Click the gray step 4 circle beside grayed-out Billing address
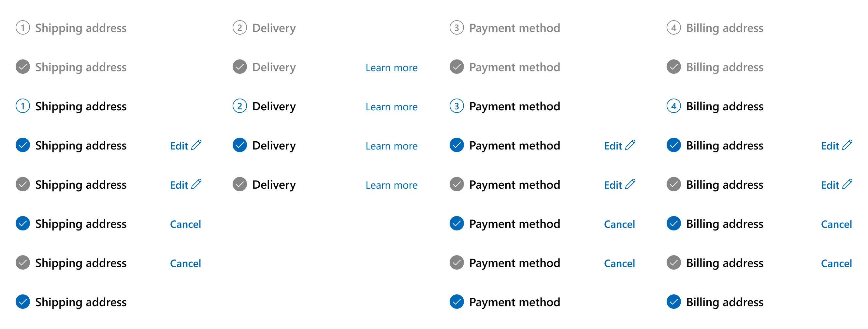The width and height of the screenshot is (868, 329). pyautogui.click(x=673, y=28)
